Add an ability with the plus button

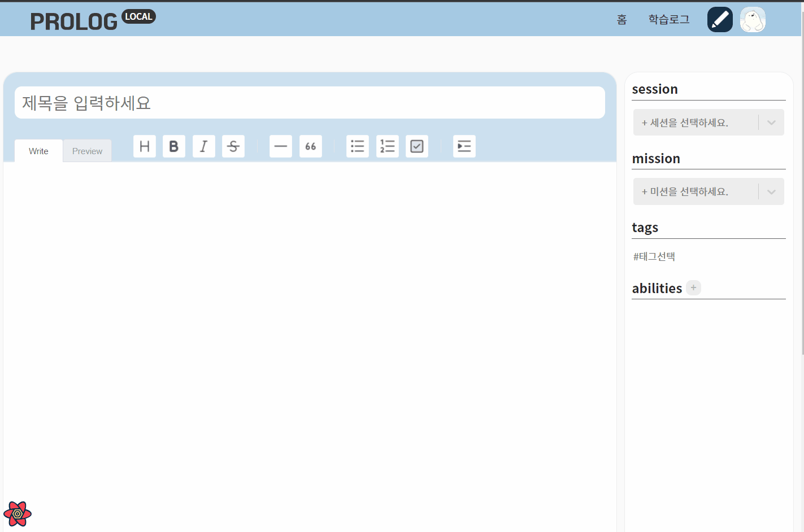pyautogui.click(x=693, y=287)
